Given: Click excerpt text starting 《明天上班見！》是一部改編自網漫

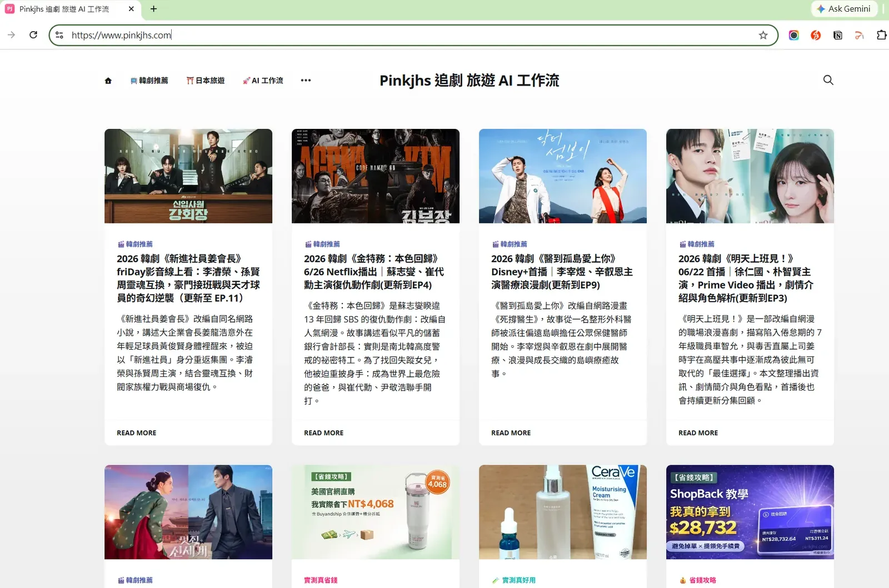Looking at the screenshot, I should coord(750,360).
